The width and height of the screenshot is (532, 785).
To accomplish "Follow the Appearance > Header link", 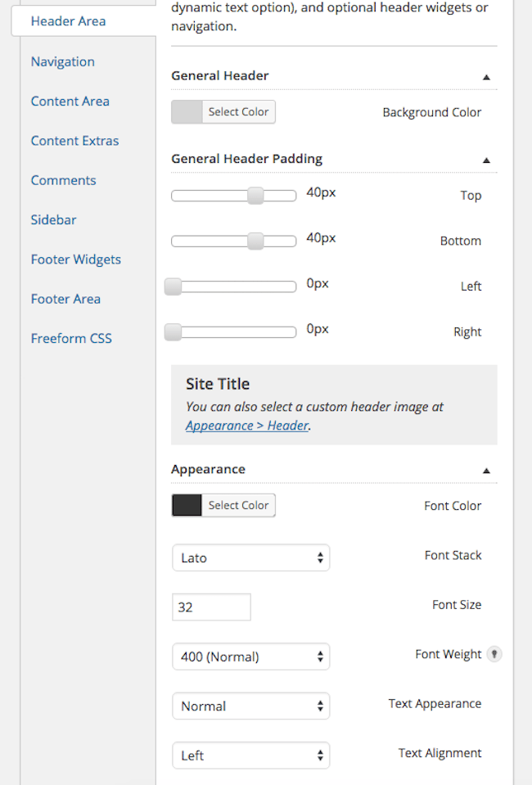I will (246, 426).
